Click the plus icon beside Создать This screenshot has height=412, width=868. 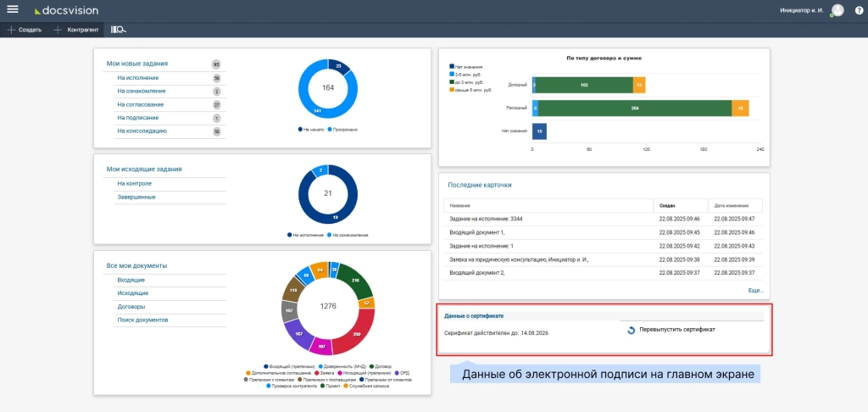click(11, 30)
